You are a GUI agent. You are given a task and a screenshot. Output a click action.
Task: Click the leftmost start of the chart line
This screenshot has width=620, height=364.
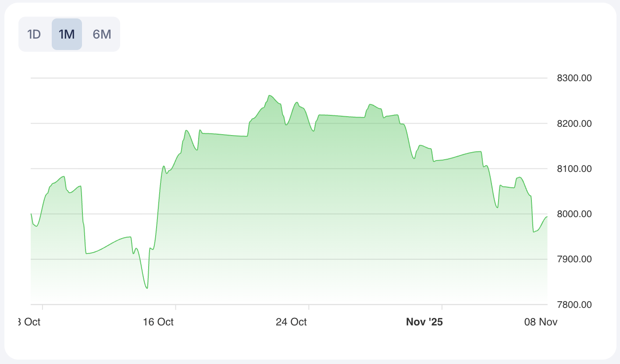tap(31, 214)
